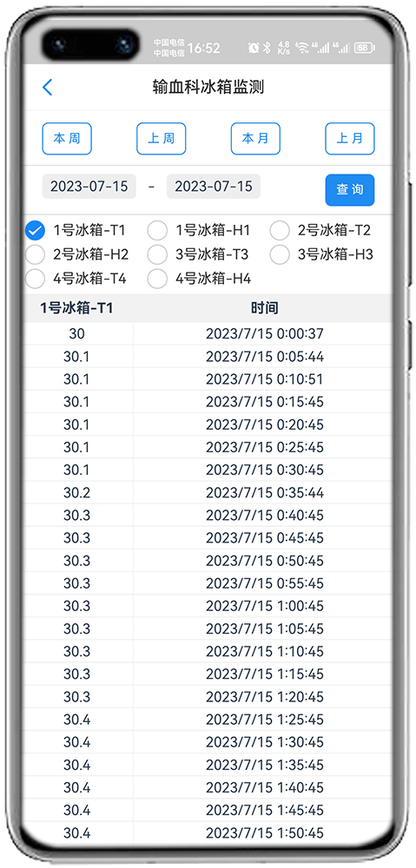This screenshot has width=416, height=868.
Task: Tap the alarm clock status icon
Action: pyautogui.click(x=254, y=48)
